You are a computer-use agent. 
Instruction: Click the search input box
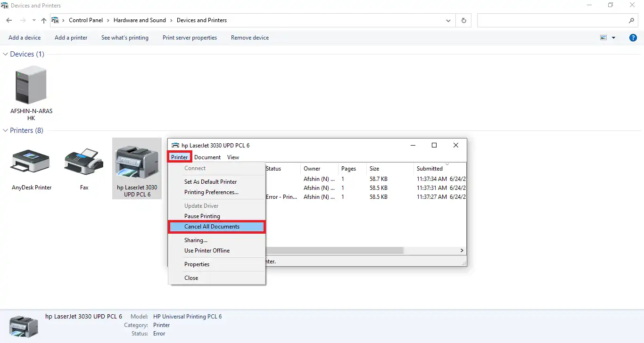coord(552,20)
